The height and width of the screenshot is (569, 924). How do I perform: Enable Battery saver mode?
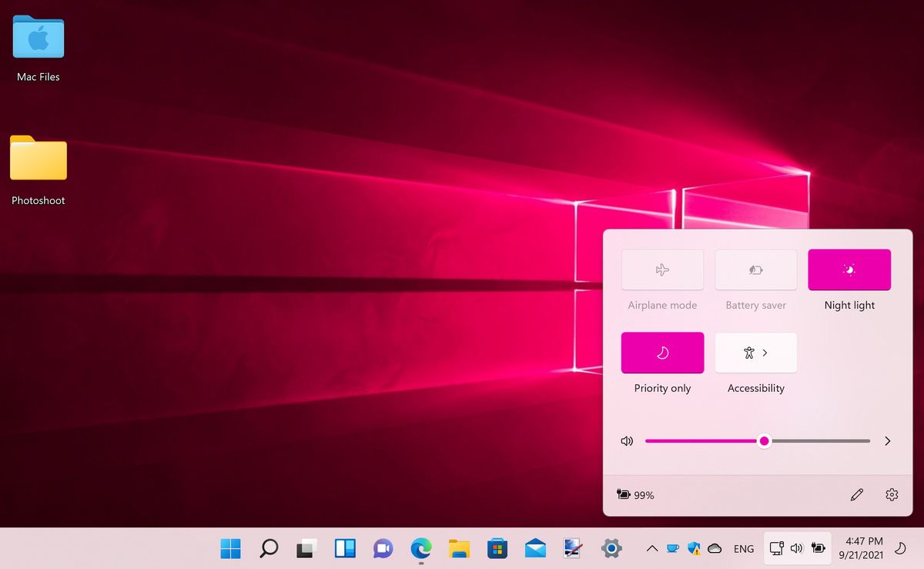(755, 269)
